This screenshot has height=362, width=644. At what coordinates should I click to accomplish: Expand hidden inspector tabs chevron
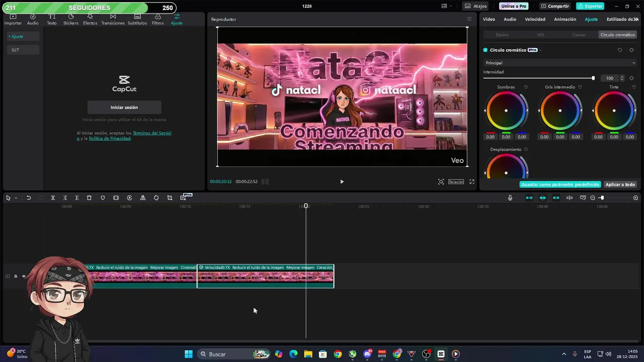pos(635,19)
